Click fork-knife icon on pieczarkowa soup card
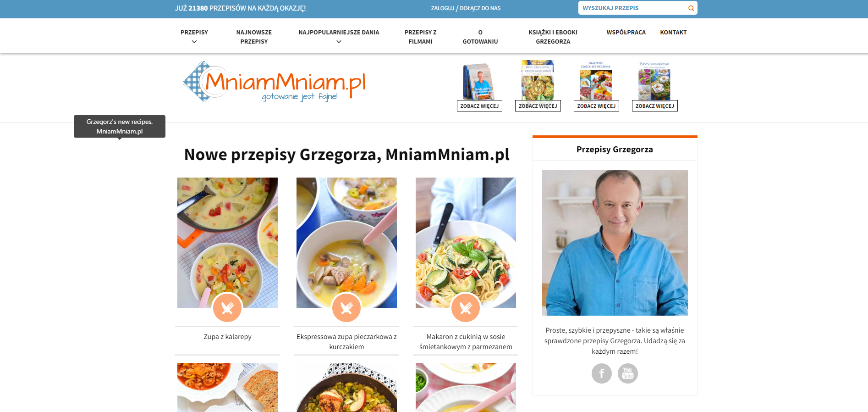 pyautogui.click(x=346, y=308)
